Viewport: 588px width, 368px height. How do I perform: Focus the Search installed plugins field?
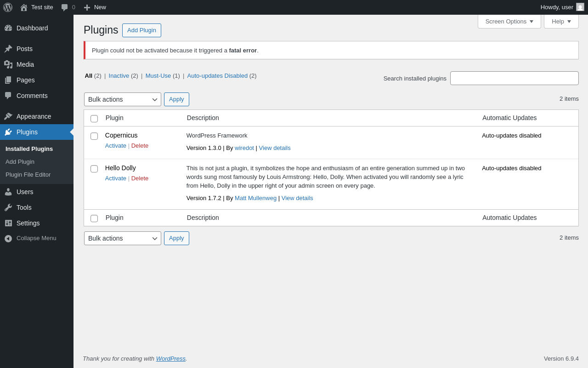514,78
